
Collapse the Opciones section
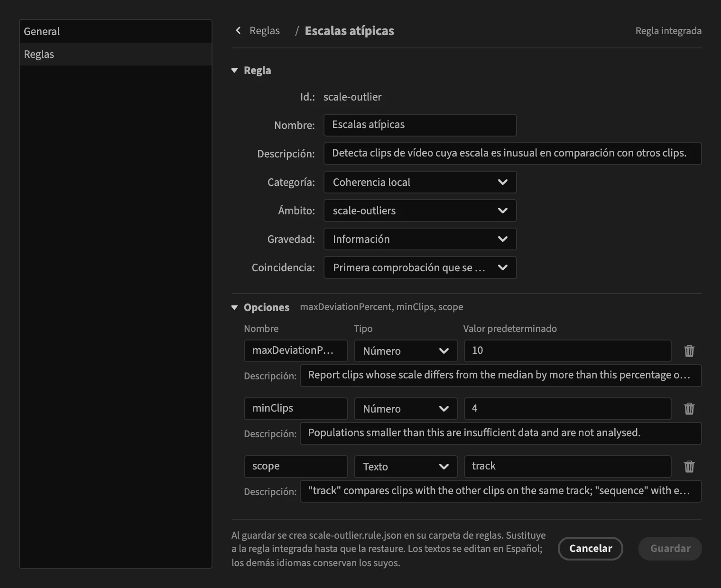pyautogui.click(x=234, y=308)
